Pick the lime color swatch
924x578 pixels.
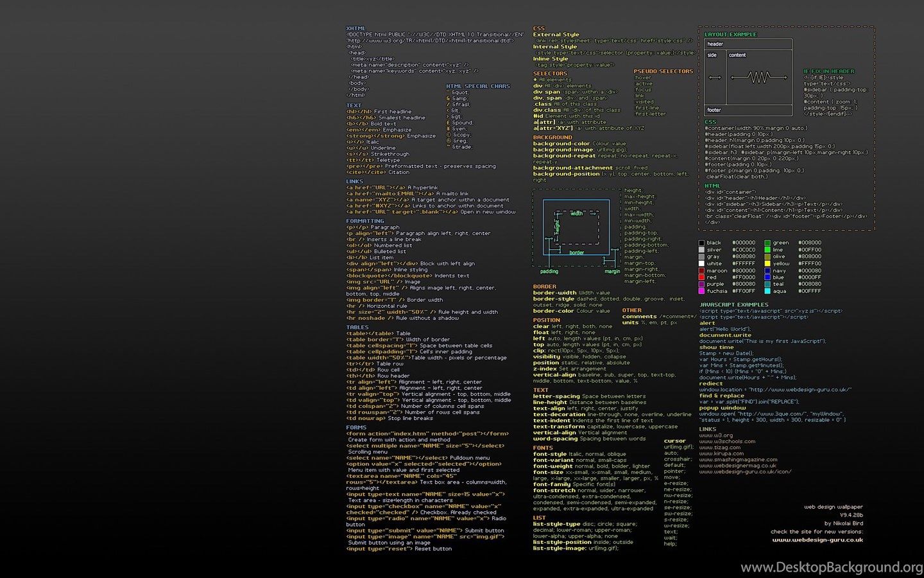[767, 250]
